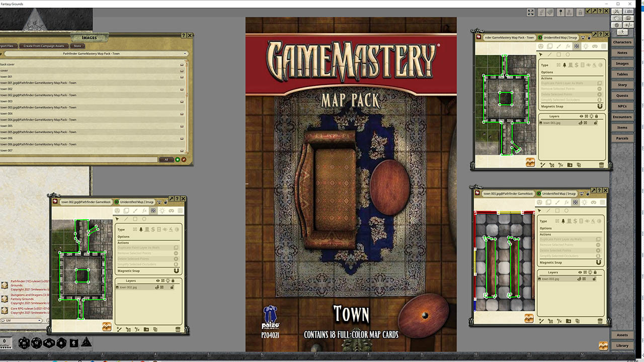
Task: Adjust the layer brightness control in Layers header
Action: click(168, 281)
